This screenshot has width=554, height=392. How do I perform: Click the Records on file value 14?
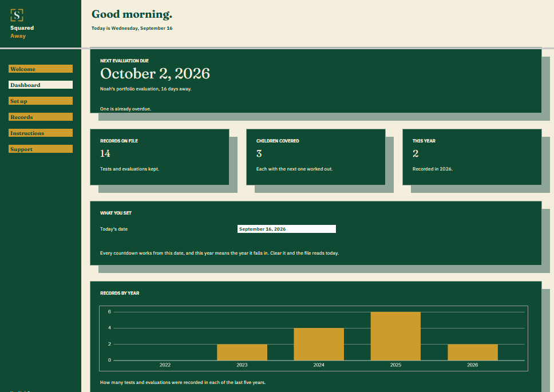105,153
